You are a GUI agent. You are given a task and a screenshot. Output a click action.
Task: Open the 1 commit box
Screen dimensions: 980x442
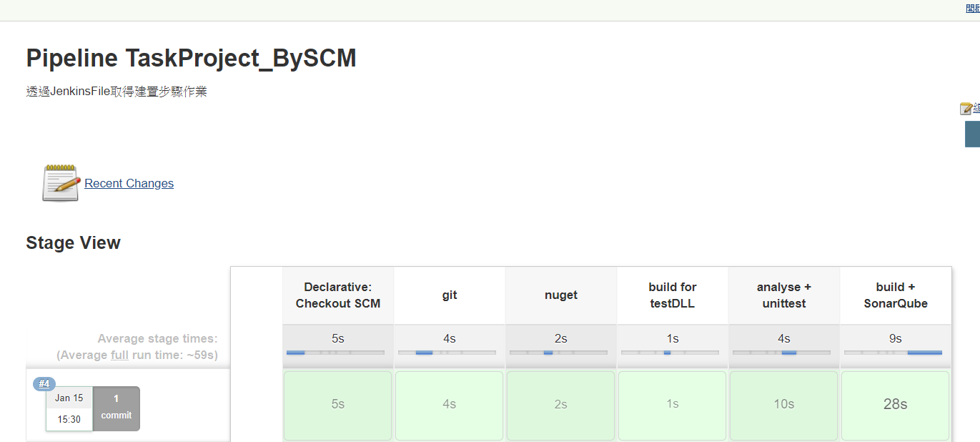coord(116,408)
